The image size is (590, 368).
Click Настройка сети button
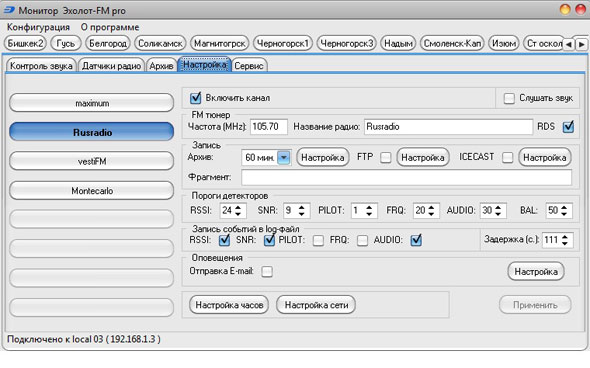coord(316,305)
